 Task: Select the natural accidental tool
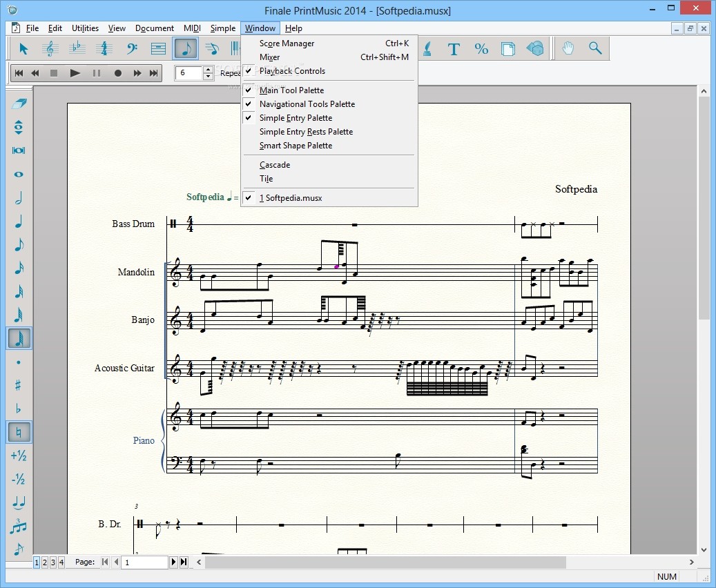point(19,432)
